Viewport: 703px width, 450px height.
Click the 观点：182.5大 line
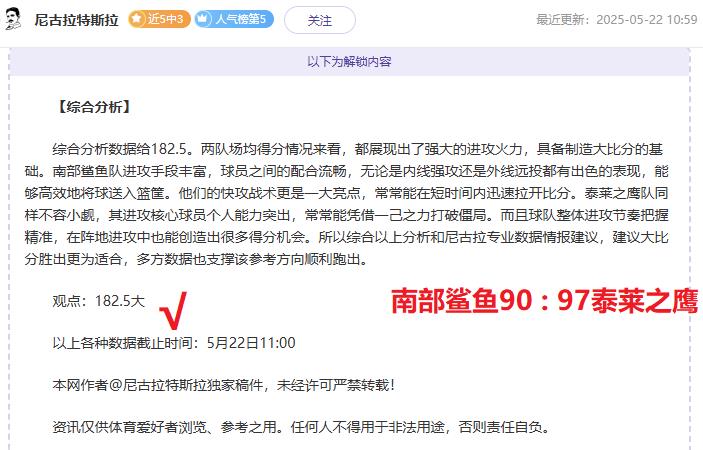pyautogui.click(x=99, y=301)
